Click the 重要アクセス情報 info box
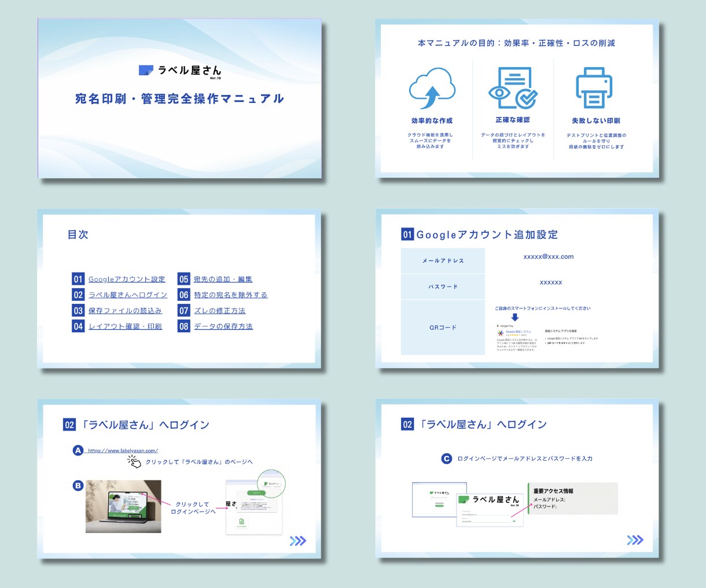The width and height of the screenshot is (706, 588). pos(573,498)
